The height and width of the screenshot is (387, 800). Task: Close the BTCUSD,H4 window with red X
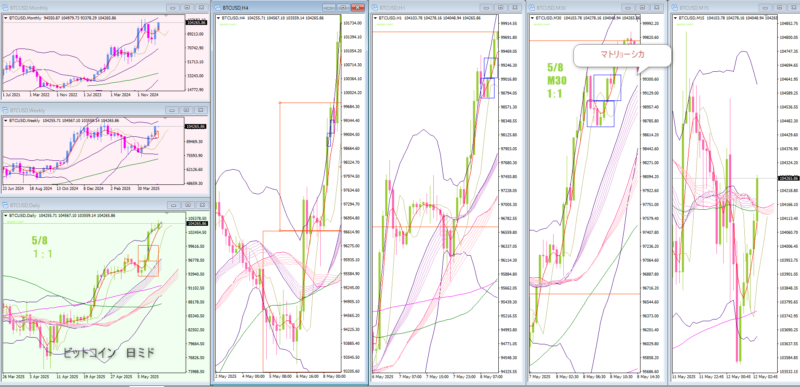click(x=358, y=8)
